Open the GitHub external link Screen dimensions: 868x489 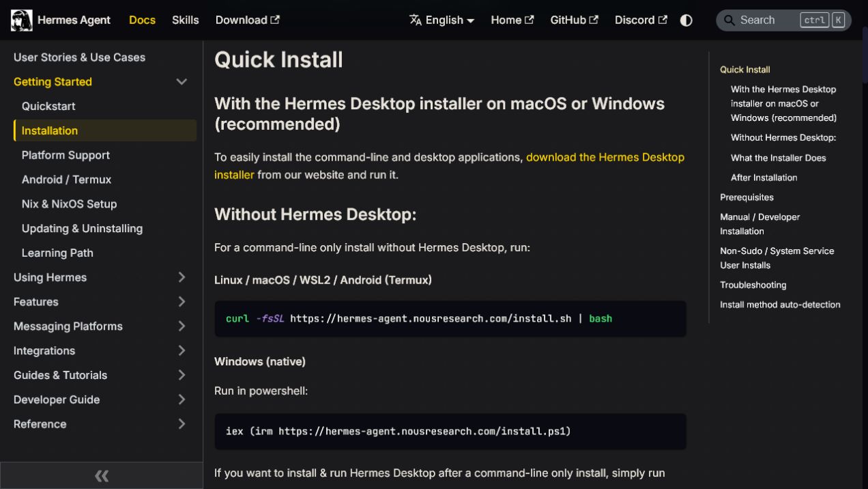point(575,20)
